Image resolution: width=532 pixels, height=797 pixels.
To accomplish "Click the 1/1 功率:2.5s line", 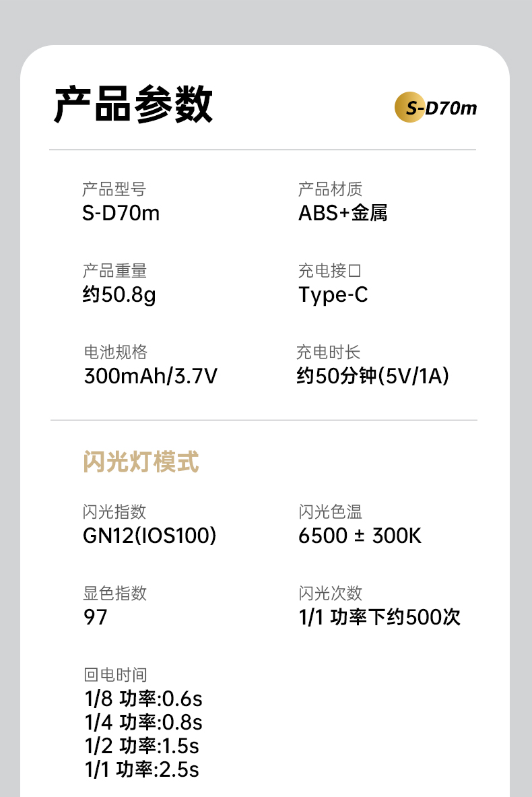I will [141, 769].
